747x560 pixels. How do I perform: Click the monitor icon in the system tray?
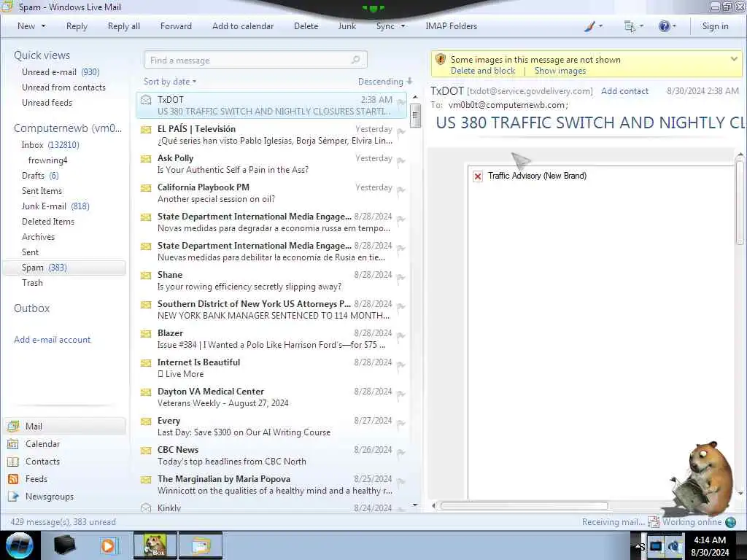pos(656,545)
